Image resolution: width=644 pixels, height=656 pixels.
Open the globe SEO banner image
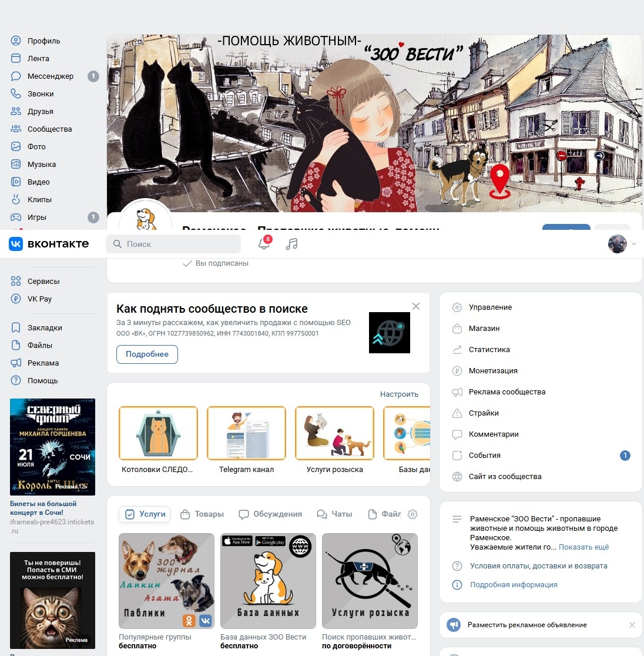tap(390, 333)
